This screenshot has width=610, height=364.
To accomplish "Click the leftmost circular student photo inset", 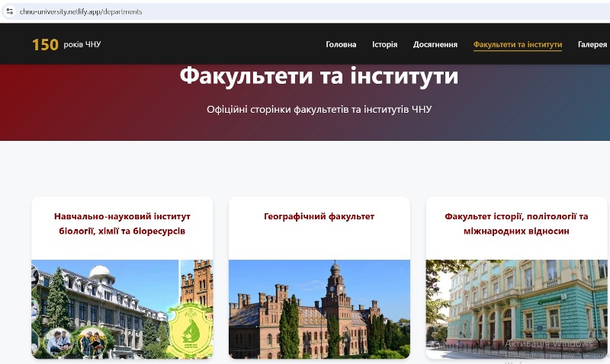I will point(59,343).
